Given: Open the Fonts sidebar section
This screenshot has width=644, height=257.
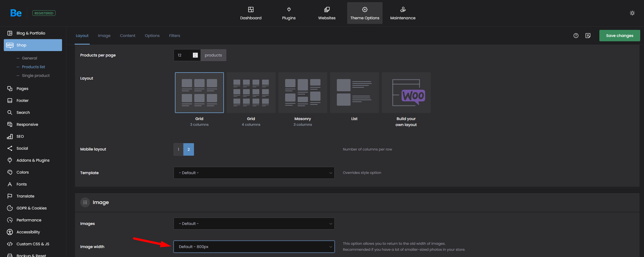Looking at the screenshot, I should tap(33, 184).
